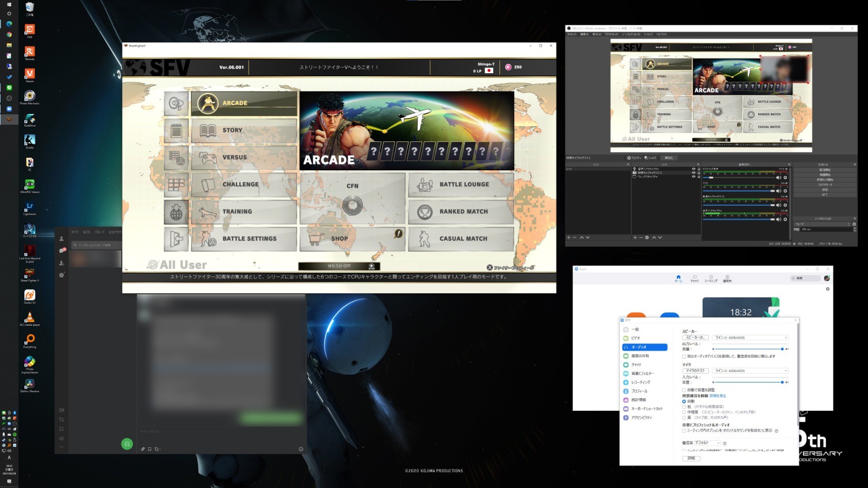Click the Zoom search field
This screenshot has height=488, width=868.
(805, 278)
